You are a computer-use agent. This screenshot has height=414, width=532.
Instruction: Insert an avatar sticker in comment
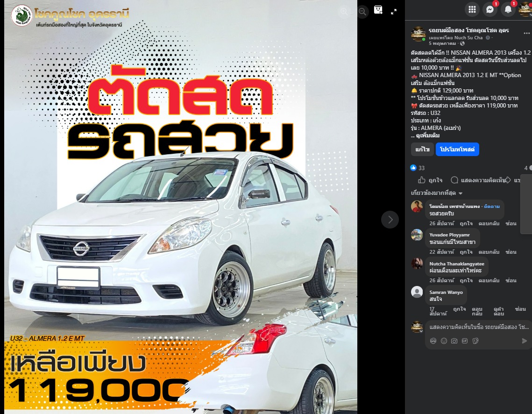[433, 341]
